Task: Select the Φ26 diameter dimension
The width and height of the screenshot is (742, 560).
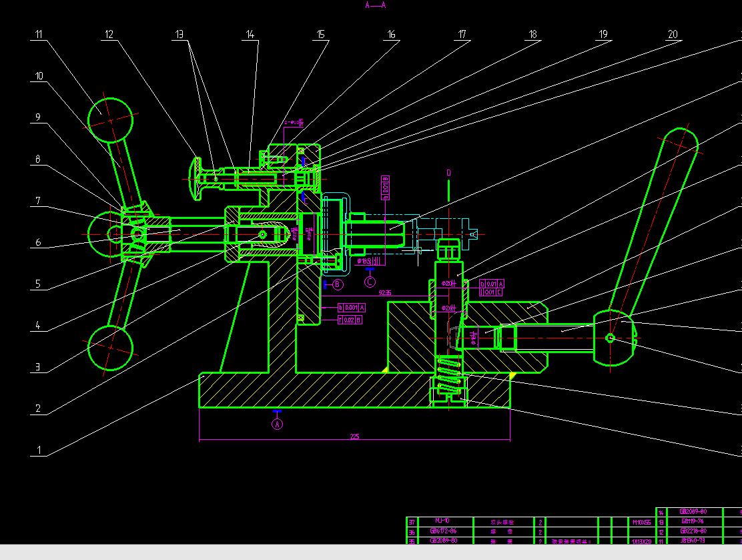Action: point(448,308)
